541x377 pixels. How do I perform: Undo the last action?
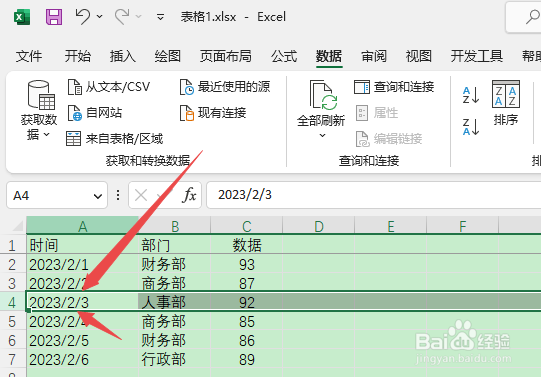(82, 17)
